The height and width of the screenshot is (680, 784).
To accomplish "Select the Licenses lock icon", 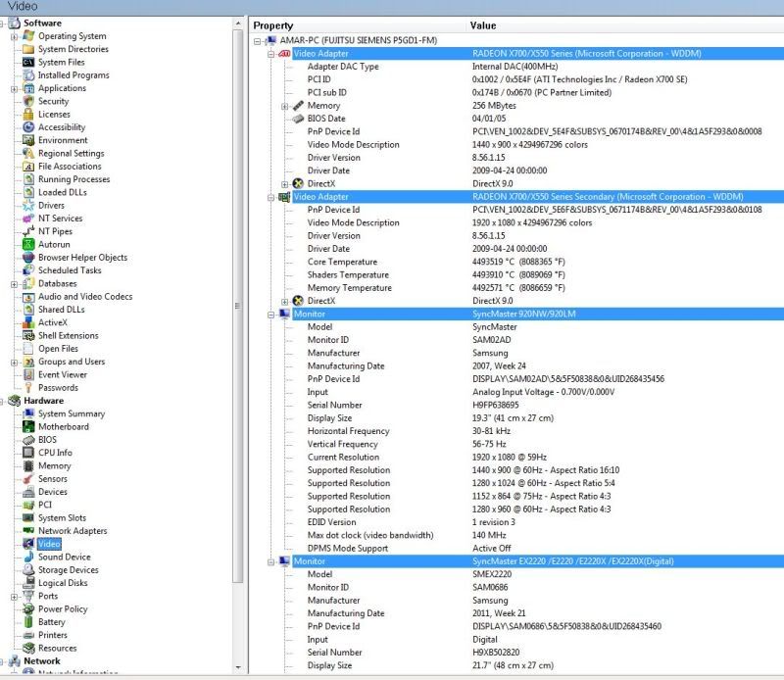I will pyautogui.click(x=28, y=114).
